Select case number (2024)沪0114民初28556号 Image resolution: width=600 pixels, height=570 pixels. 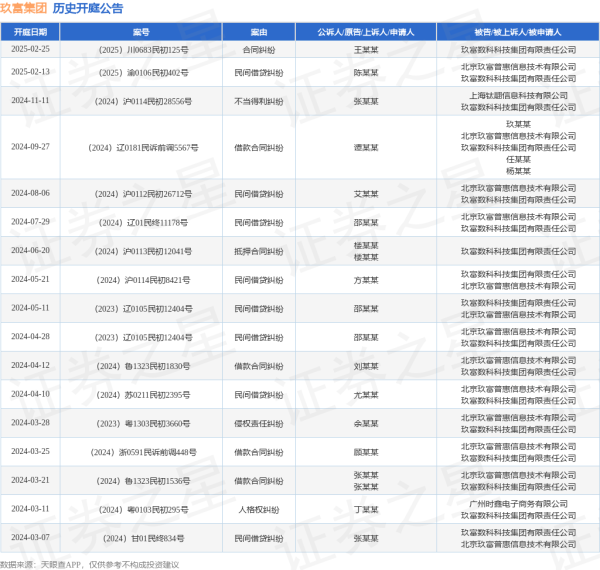tap(143, 101)
